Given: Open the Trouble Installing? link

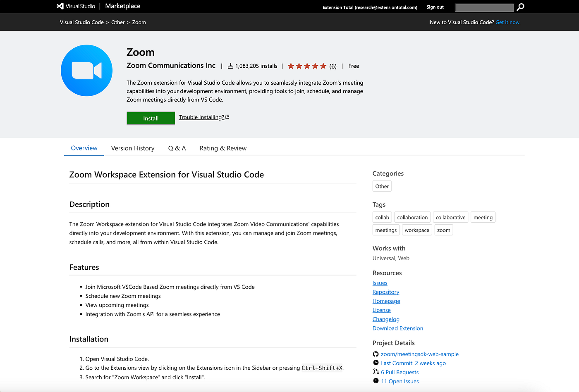Looking at the screenshot, I should click(201, 117).
